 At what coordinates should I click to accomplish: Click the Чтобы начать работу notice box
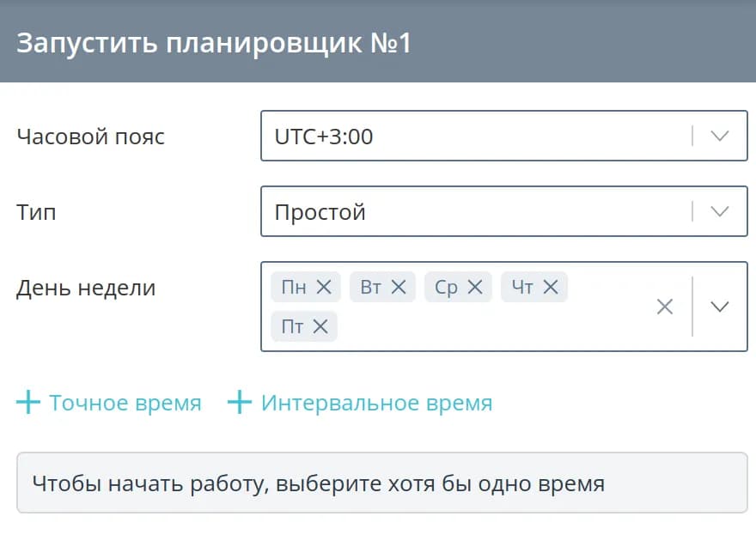point(382,483)
